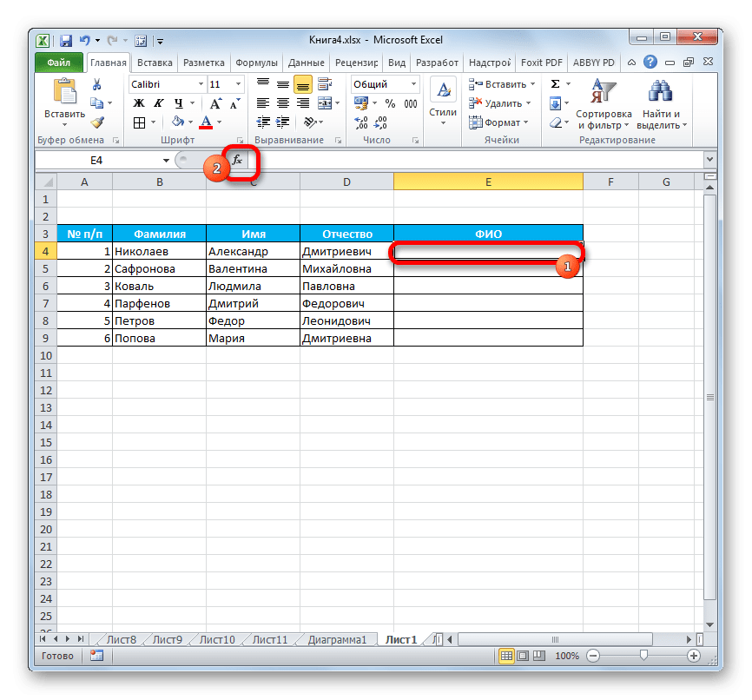Viewport: 752px width, 700px height.
Task: Open the Calibri font name dropdown
Action: 201,84
